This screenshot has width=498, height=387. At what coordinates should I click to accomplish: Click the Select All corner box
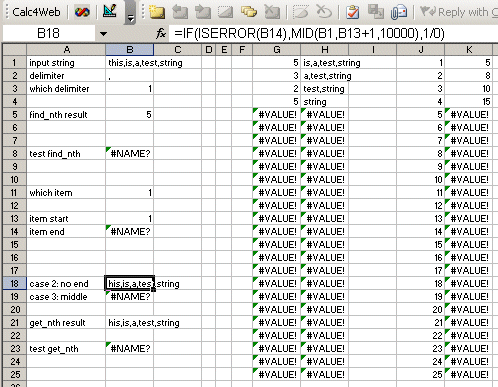tap(15, 50)
